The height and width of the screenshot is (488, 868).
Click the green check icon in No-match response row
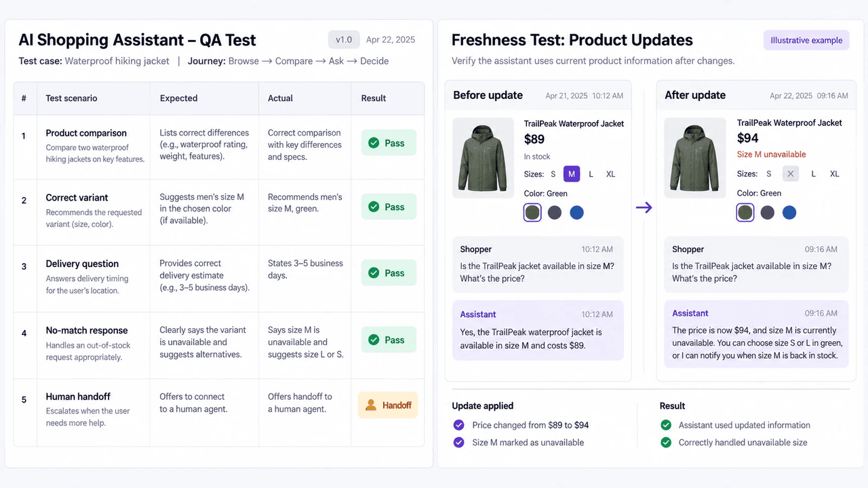pos(374,340)
